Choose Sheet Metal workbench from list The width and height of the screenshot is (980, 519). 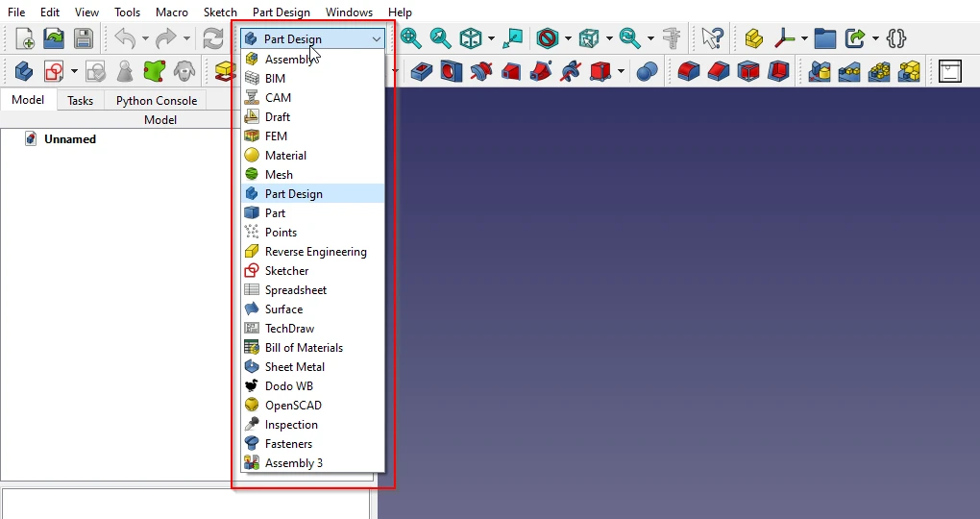point(312,366)
